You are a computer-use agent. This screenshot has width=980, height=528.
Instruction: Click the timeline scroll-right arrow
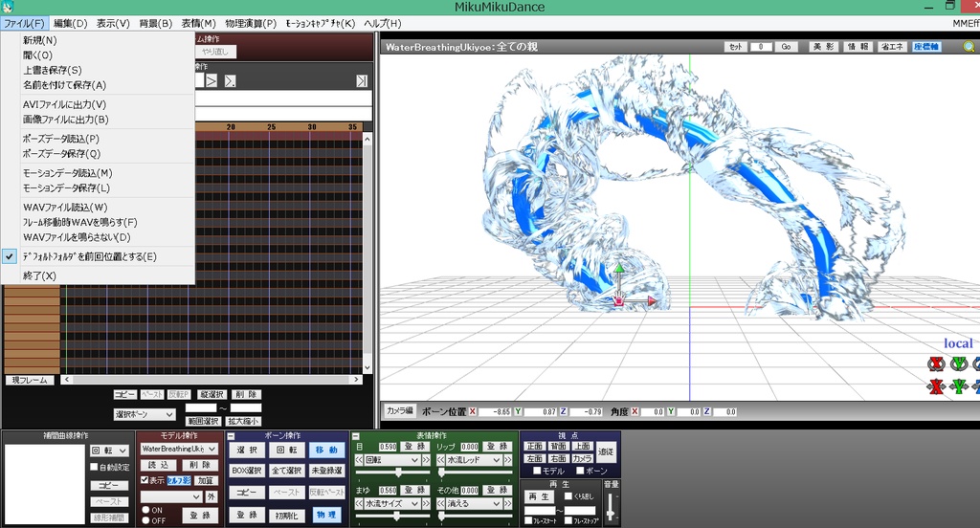[356, 380]
